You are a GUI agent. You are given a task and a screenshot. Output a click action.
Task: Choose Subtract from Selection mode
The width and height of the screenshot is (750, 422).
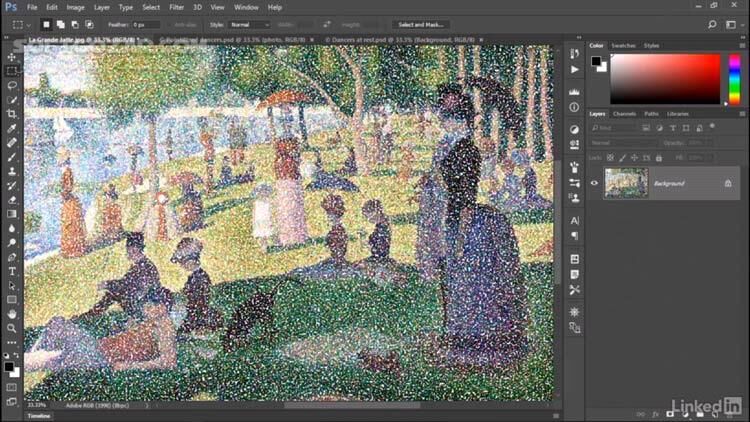click(75, 24)
